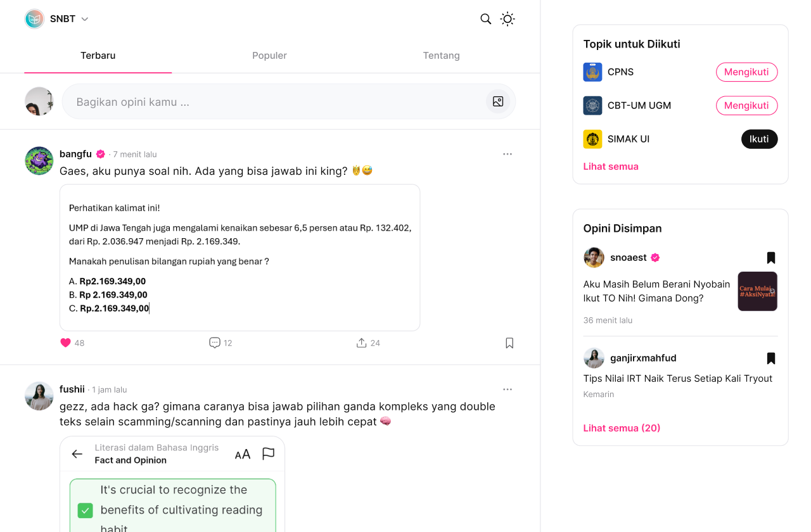811x532 pixels.
Task: Click 'Lihat semua' under Topik untuk Diikuti
Action: 611,167
